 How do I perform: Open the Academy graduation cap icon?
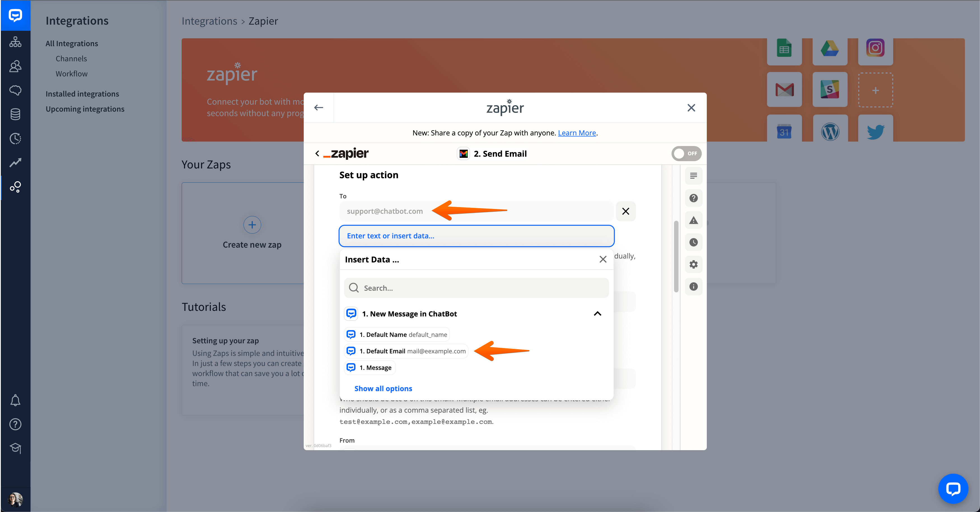(x=15, y=448)
